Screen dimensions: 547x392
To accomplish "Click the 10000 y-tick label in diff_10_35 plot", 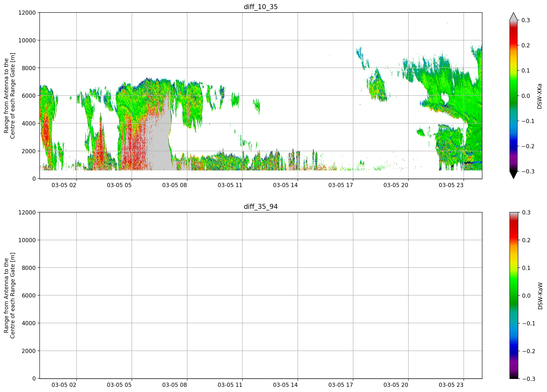I will click(x=27, y=40).
